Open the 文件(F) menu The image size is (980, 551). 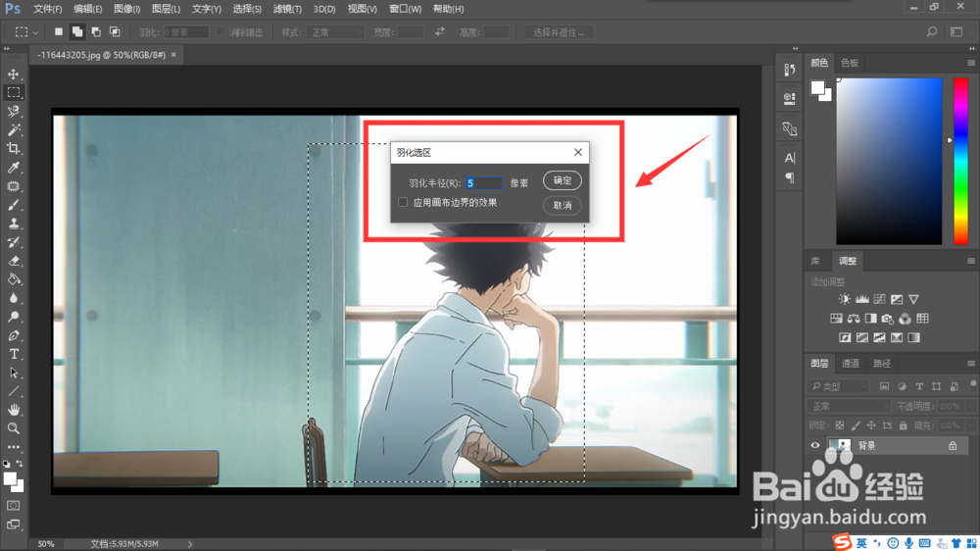coord(47,9)
